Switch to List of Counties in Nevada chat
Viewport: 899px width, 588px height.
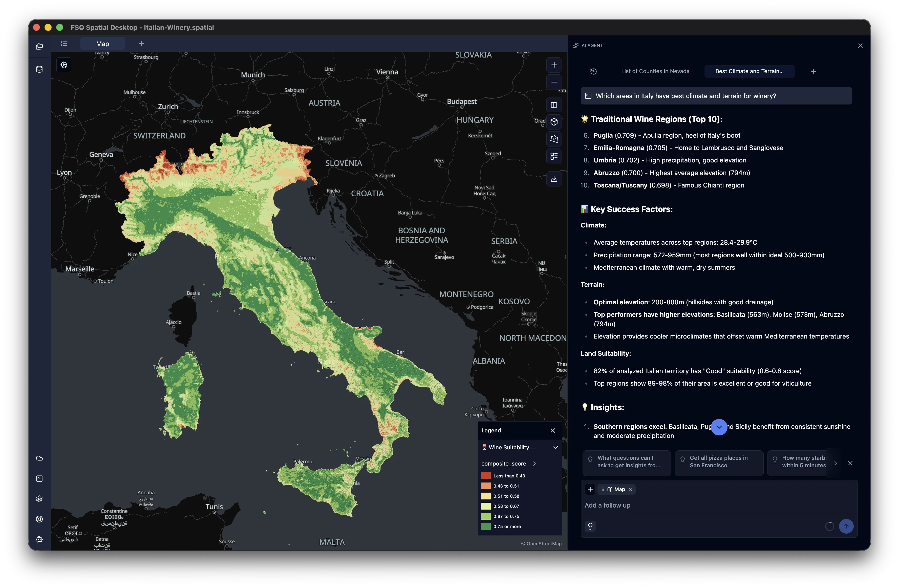[655, 71]
